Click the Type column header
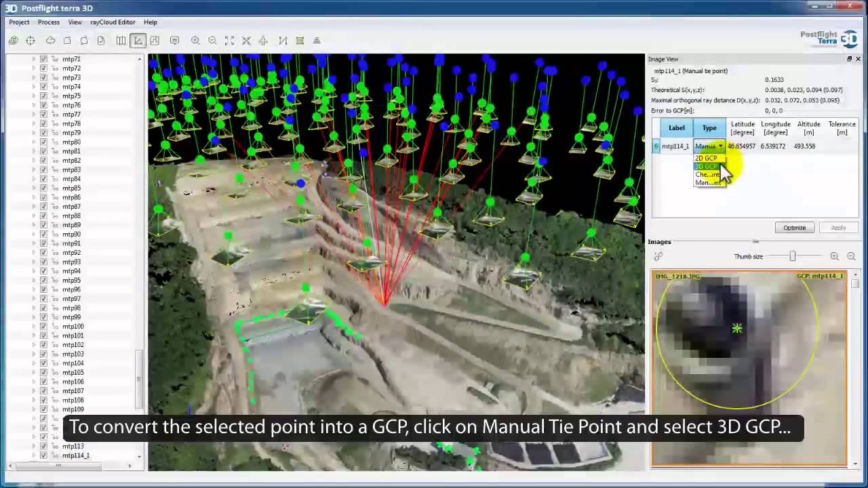This screenshot has height=488, width=868. [x=709, y=127]
